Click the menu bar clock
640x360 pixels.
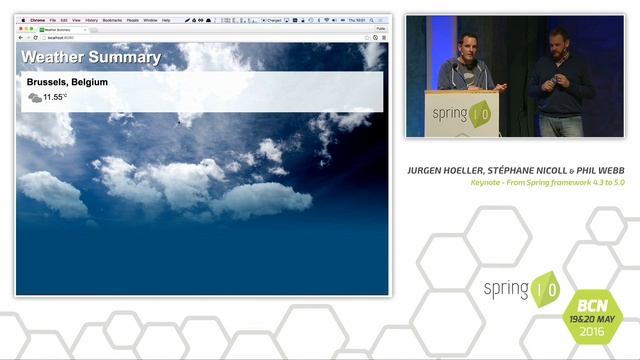357,20
